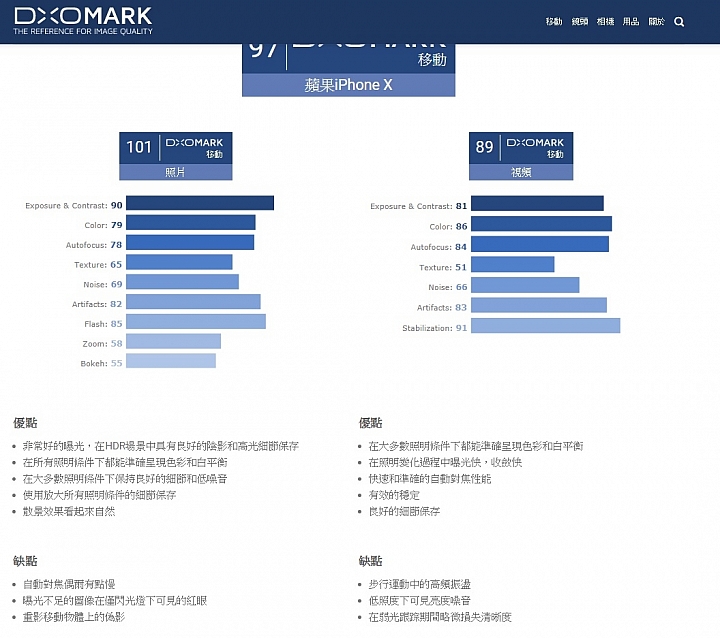Screen dimensions: 720x638
Task: Click the video Artifacts 83 bar
Action: pos(539,305)
